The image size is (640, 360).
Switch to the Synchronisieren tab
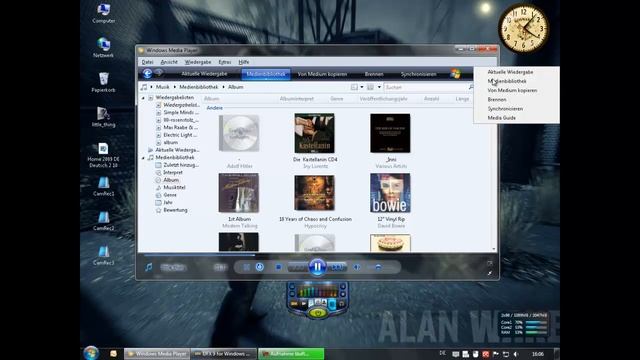click(418, 74)
